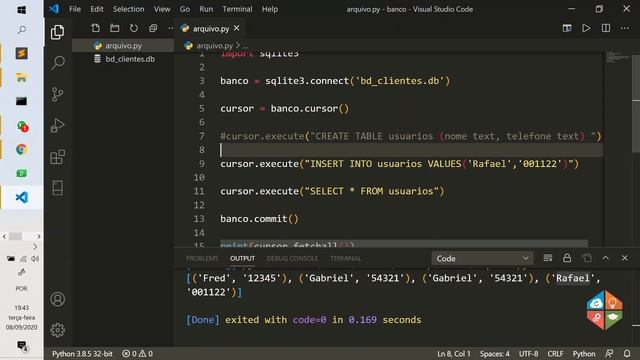The width and height of the screenshot is (640, 360).
Task: Click the CRLF line ending status
Action: 555,353
